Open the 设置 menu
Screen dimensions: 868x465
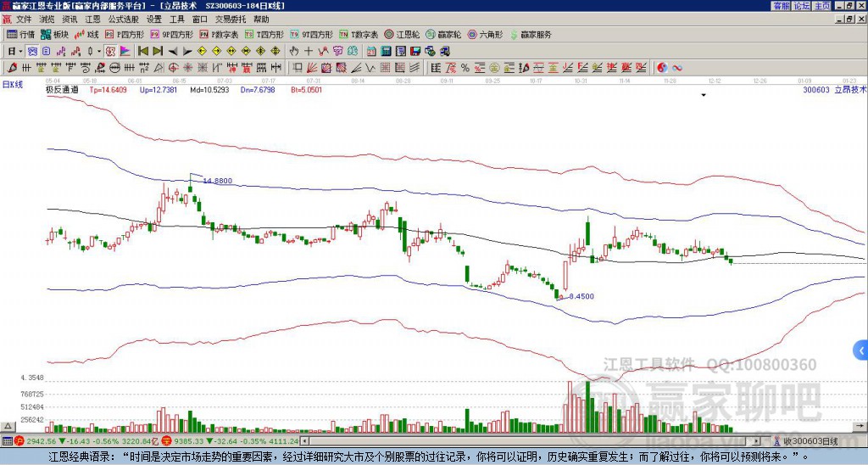pyautogui.click(x=154, y=20)
